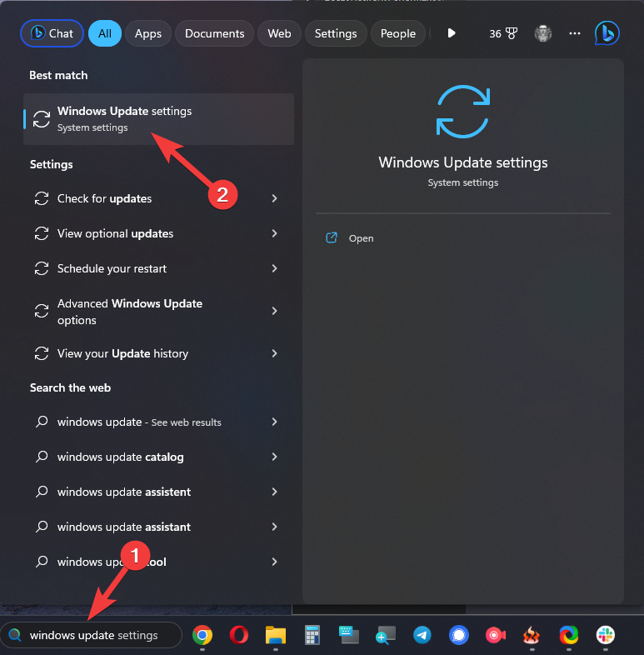Open Slack from the taskbar

606,636
